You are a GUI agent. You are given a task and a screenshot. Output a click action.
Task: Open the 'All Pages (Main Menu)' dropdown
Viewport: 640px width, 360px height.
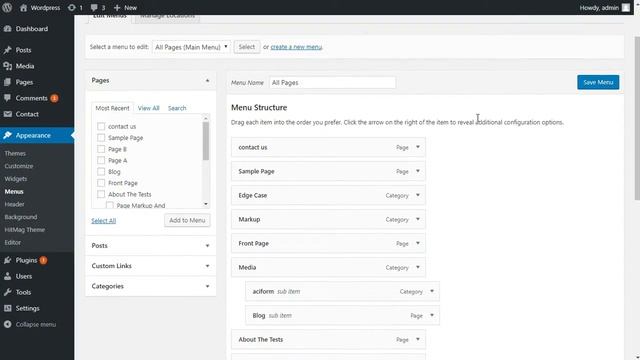point(191,47)
